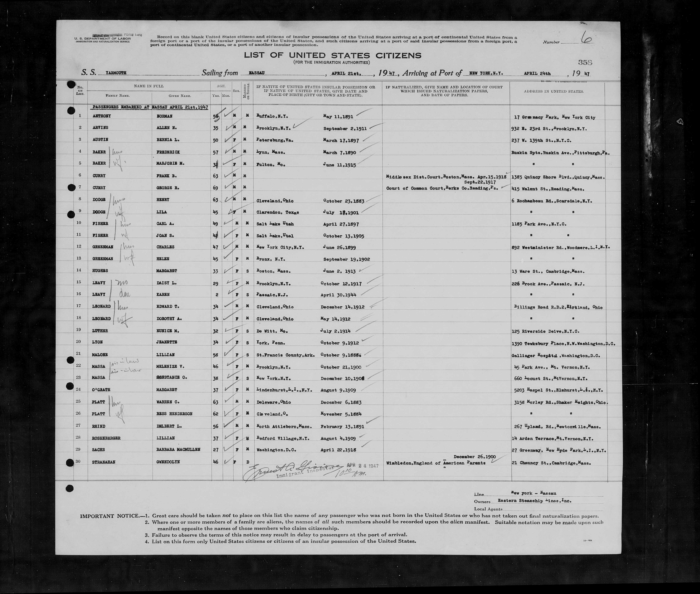Click the given name 'JOAN S.'
Screen dimensions: 700x594
pos(165,235)
